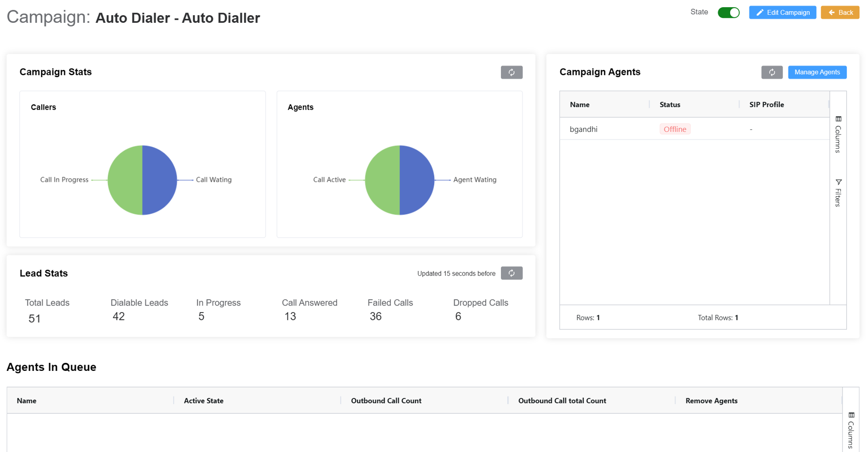Click the Offline status badge for bgandhi
This screenshot has width=868, height=452.
(675, 129)
